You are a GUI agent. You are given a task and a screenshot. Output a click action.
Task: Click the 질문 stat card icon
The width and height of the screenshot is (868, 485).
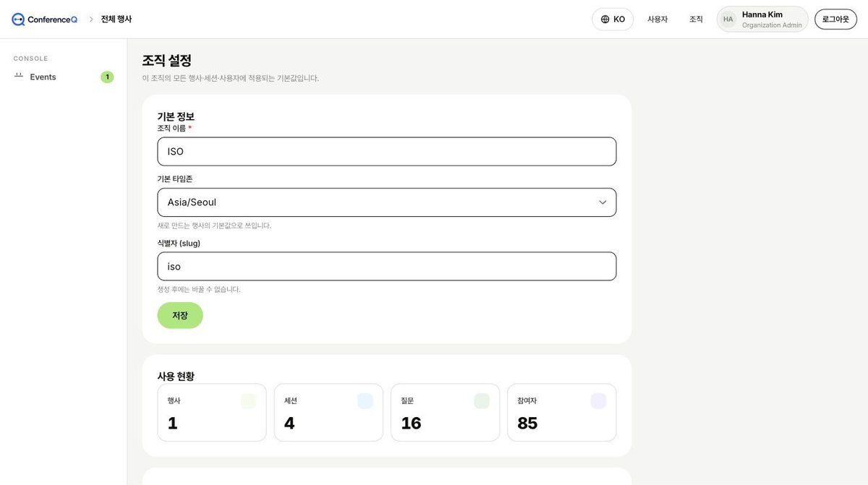pyautogui.click(x=482, y=401)
